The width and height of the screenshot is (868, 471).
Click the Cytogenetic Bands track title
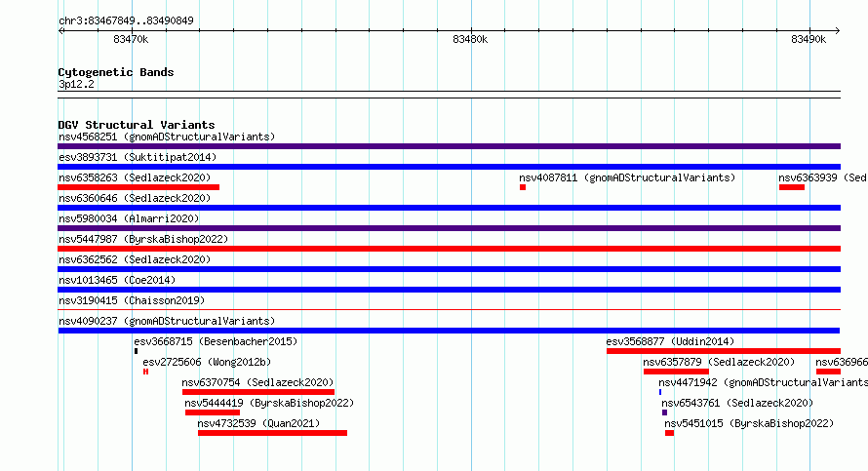point(116,72)
